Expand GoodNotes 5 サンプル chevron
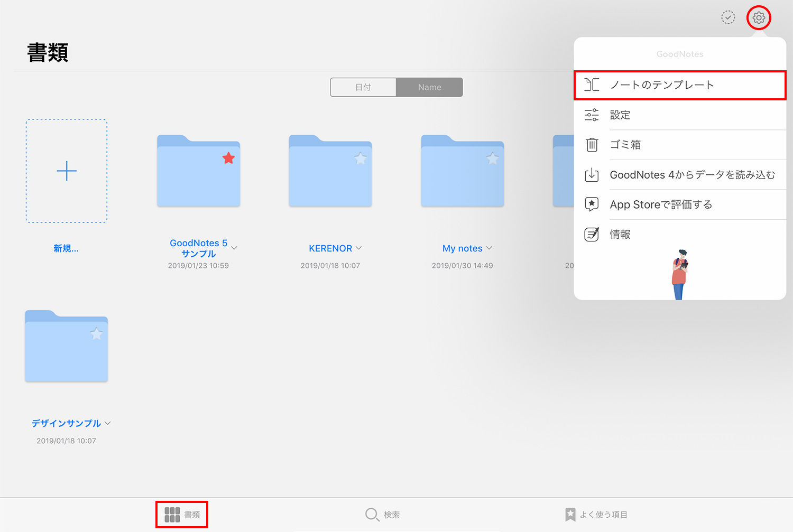793x532 pixels. pos(234,248)
